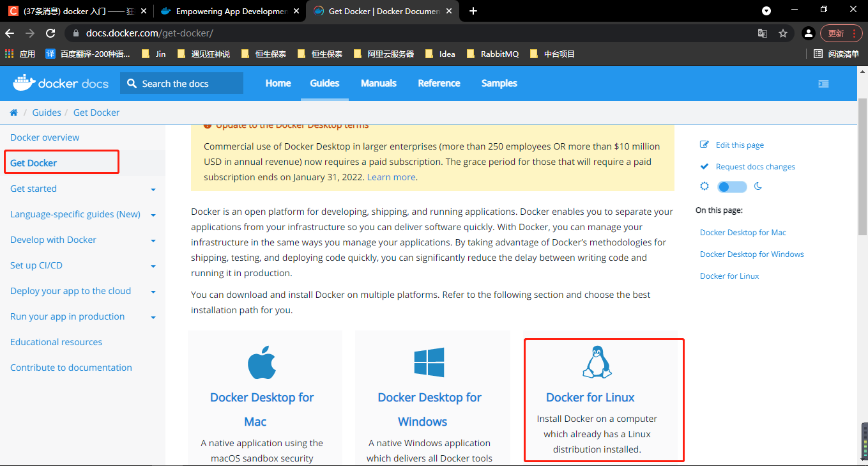This screenshot has height=466, width=868.
Task: Expand the Get started sidebar section
Action: coord(153,189)
